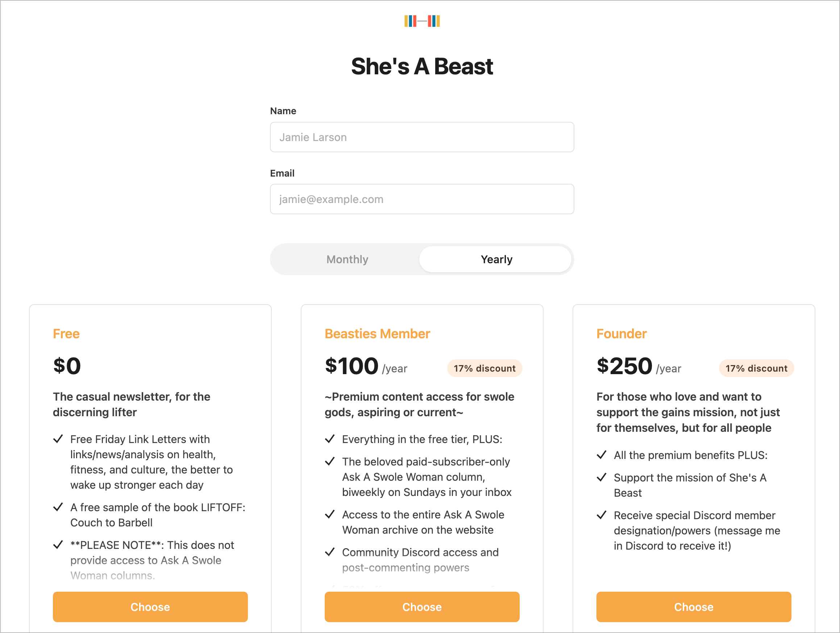The image size is (840, 633).
Task: Choose the Free plan
Action: (x=150, y=607)
